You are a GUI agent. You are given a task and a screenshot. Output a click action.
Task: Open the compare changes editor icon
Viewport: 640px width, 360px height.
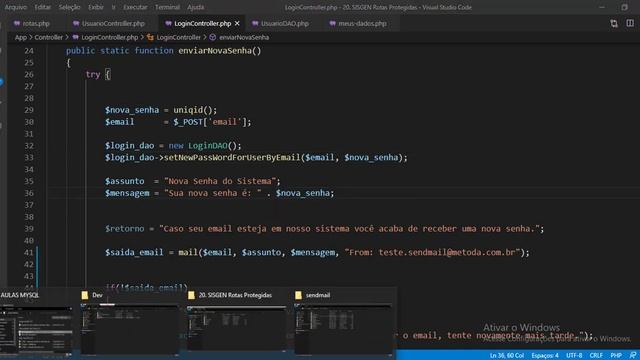pyautogui.click(x=614, y=23)
